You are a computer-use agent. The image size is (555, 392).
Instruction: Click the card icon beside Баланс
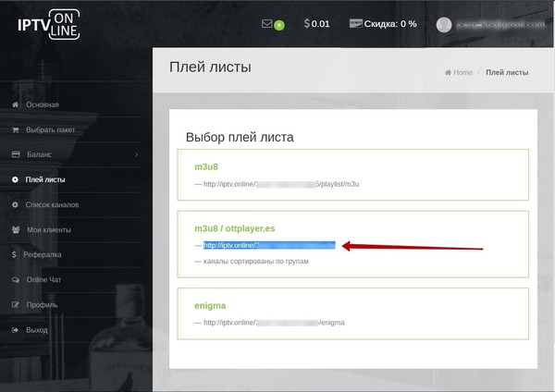(x=16, y=154)
